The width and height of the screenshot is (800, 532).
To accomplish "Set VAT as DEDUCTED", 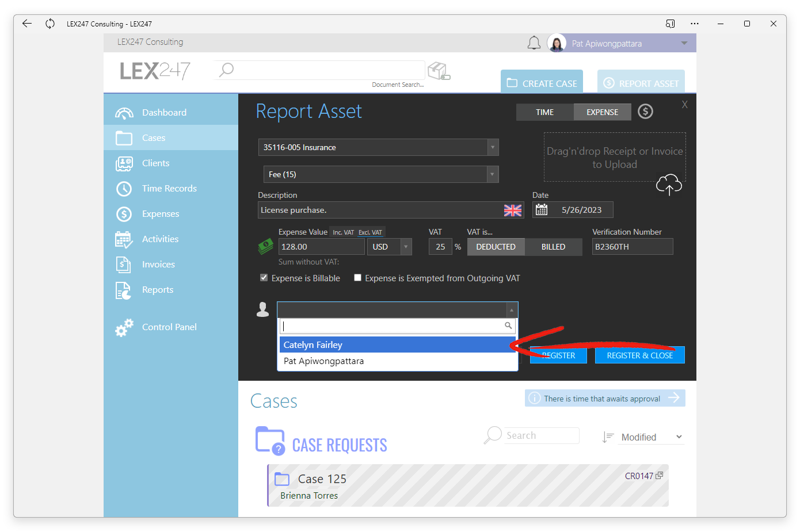I will point(496,247).
